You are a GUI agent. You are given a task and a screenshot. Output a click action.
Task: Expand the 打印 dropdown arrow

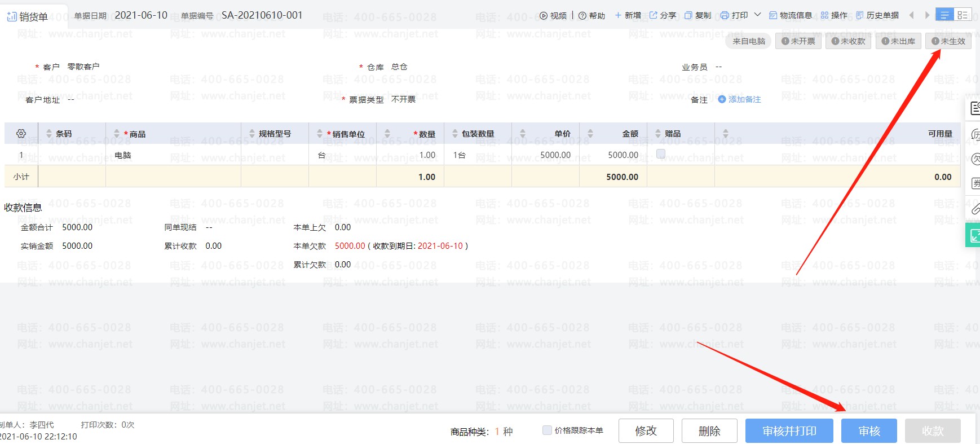click(x=757, y=15)
